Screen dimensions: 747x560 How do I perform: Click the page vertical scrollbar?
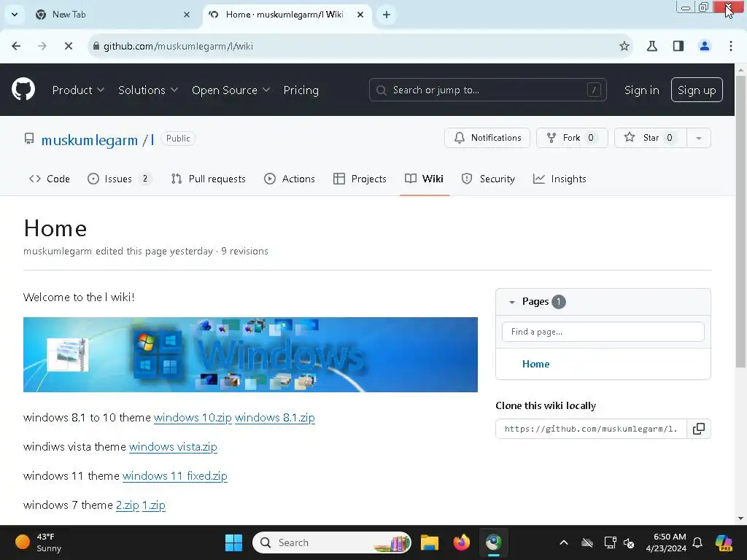point(740,222)
